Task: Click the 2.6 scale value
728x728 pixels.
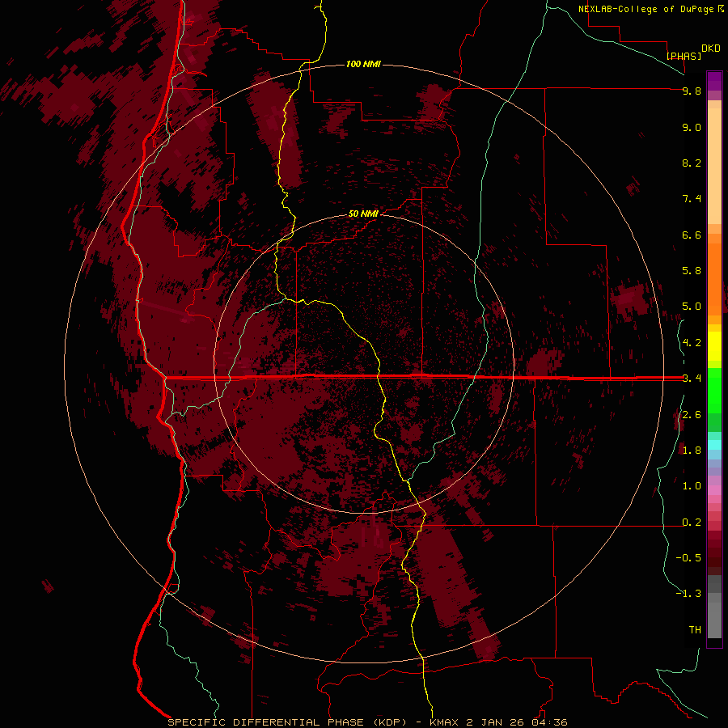Action: (x=692, y=415)
